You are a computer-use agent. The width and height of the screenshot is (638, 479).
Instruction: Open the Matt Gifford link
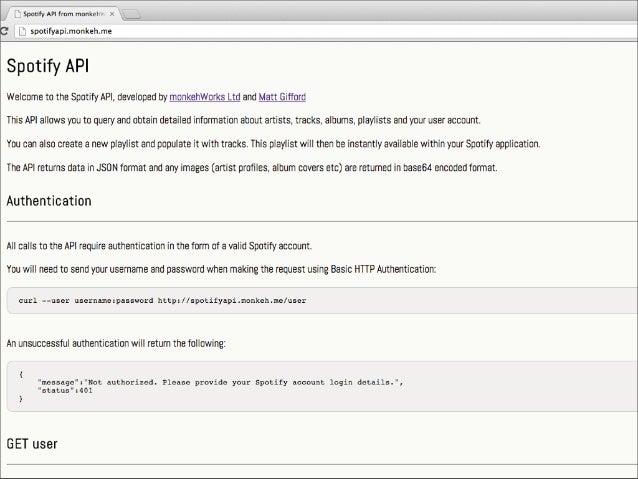[282, 97]
